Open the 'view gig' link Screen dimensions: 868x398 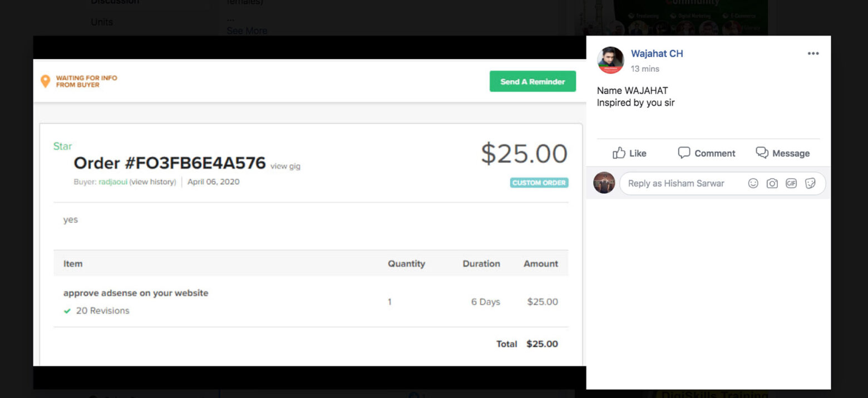pyautogui.click(x=285, y=166)
